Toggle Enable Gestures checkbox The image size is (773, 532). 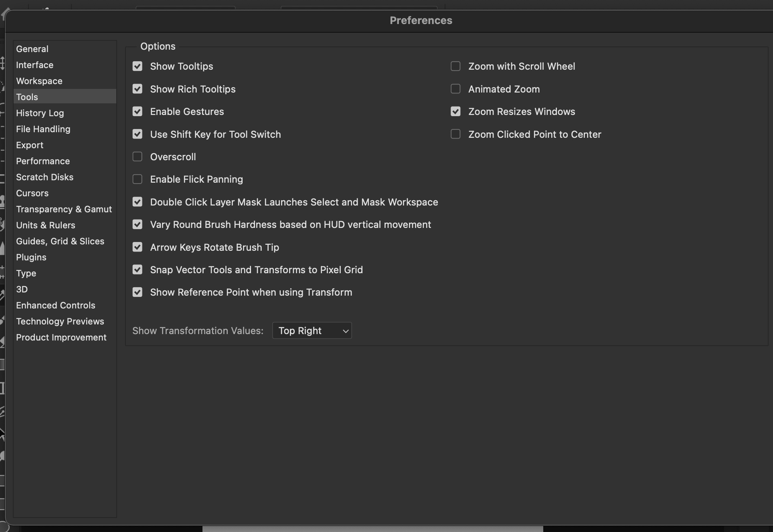coord(138,112)
